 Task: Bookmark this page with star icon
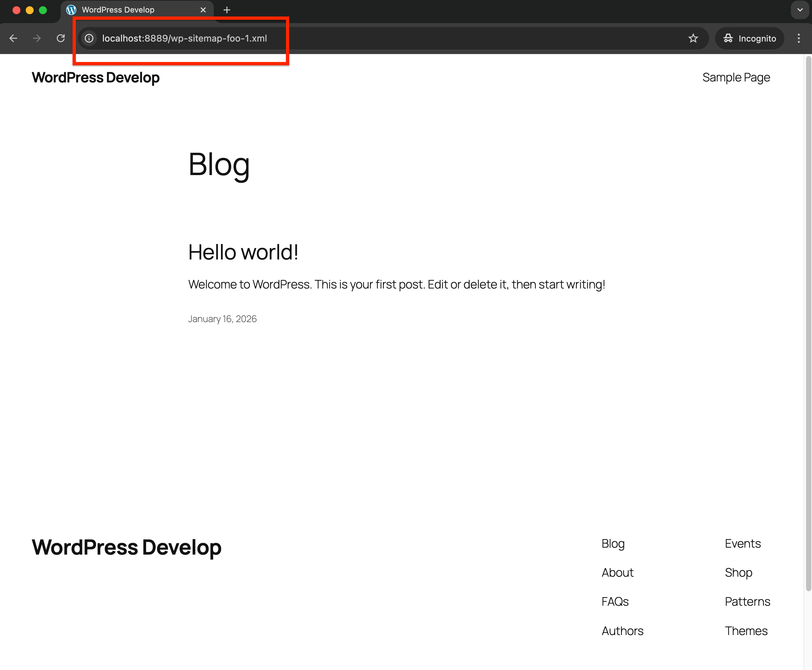click(x=693, y=38)
